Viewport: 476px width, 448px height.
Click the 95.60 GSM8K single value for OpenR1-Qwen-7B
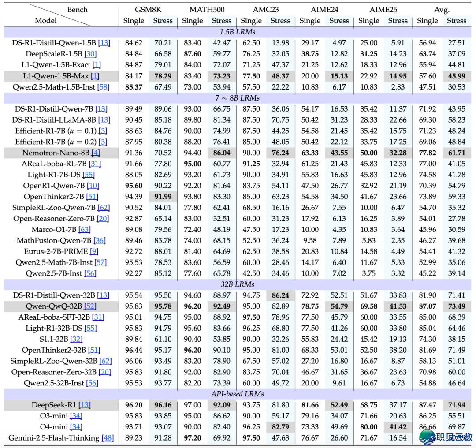point(134,186)
